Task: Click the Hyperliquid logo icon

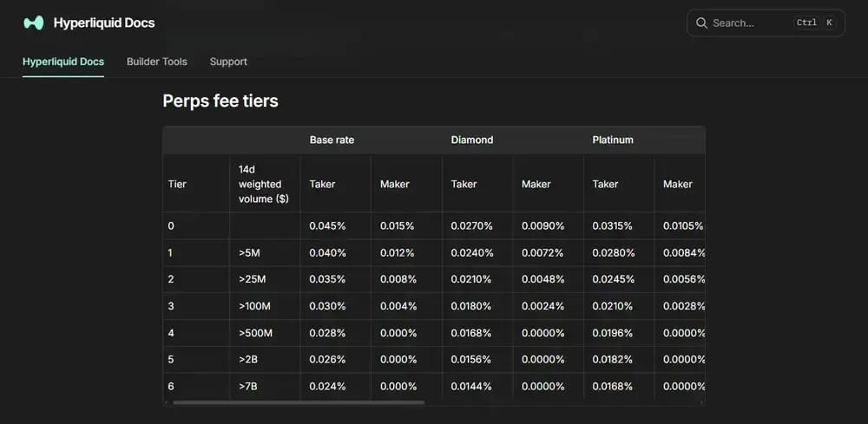Action: 33,23
